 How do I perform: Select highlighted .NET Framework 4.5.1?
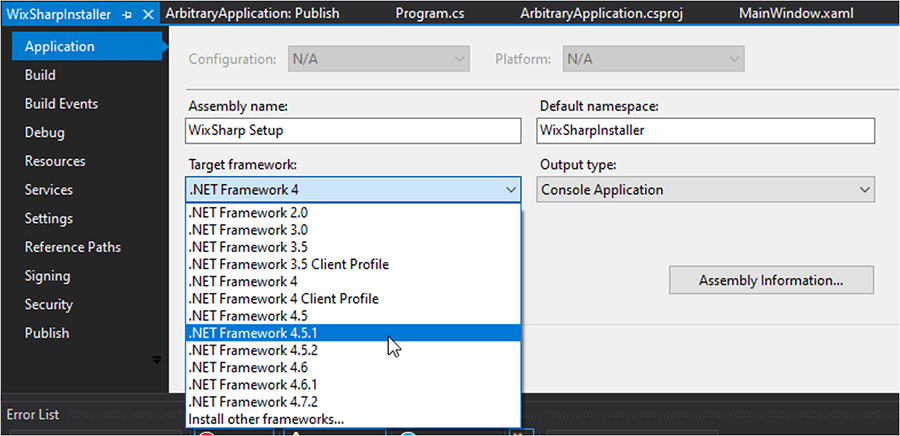pos(354,333)
